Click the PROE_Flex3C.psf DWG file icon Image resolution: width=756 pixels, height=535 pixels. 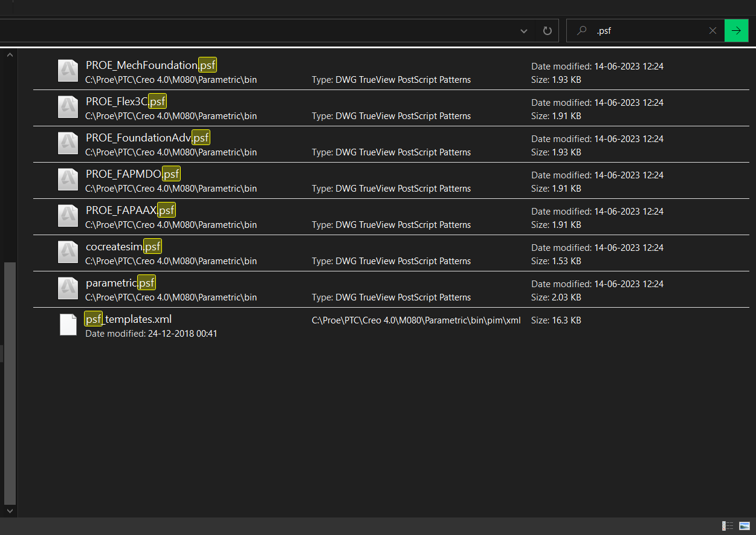(x=68, y=107)
